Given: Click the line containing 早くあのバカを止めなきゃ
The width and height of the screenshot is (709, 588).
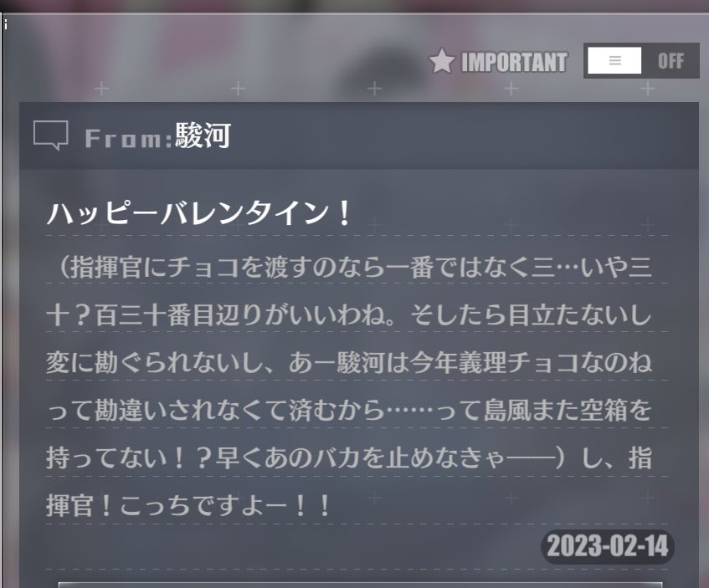Looking at the screenshot, I should [349, 458].
